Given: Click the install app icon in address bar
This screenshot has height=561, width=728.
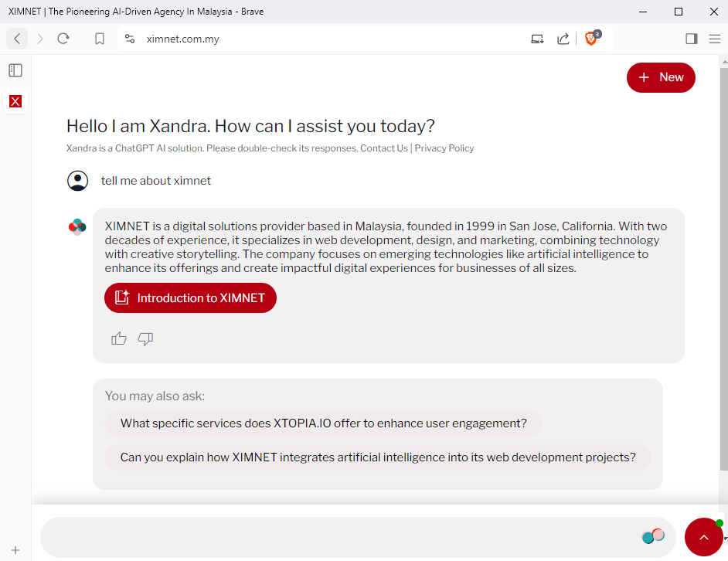Looking at the screenshot, I should pyautogui.click(x=537, y=39).
